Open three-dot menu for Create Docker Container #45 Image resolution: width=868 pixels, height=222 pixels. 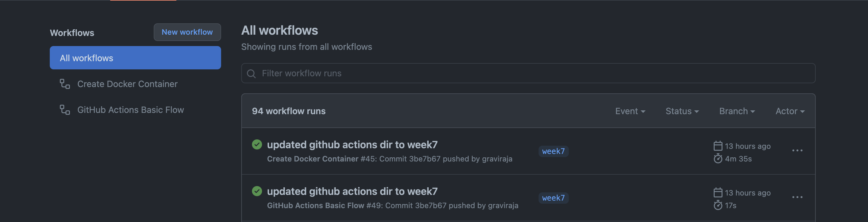[x=797, y=150]
